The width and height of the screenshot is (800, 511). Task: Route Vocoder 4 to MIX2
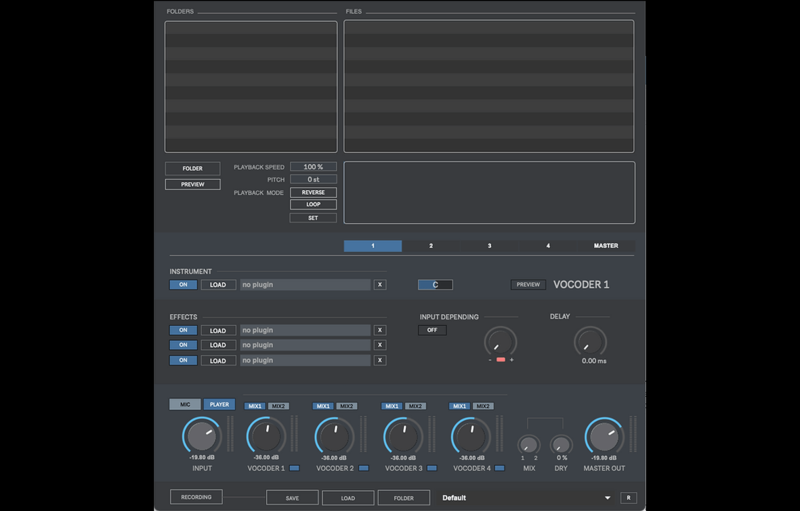483,406
